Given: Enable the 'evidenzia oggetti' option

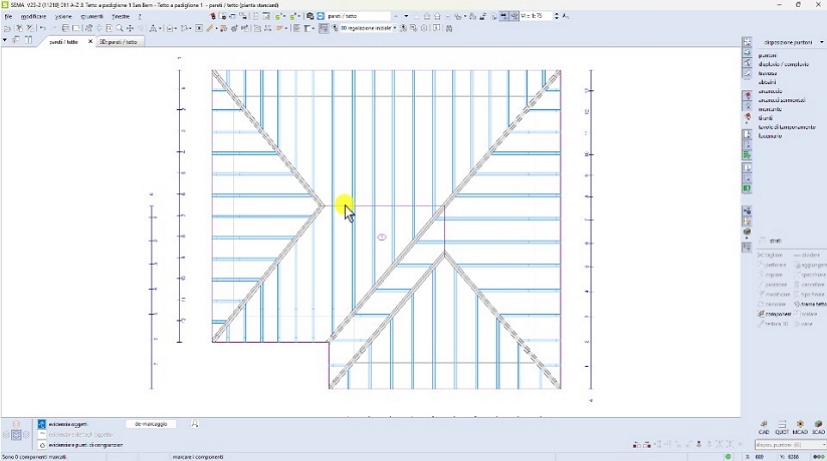Looking at the screenshot, I should [x=42, y=424].
